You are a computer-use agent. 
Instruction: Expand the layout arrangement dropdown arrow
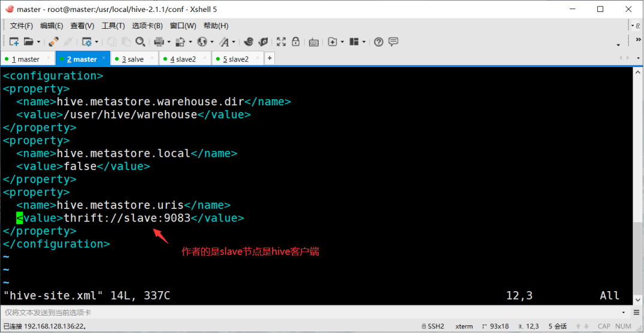click(364, 42)
